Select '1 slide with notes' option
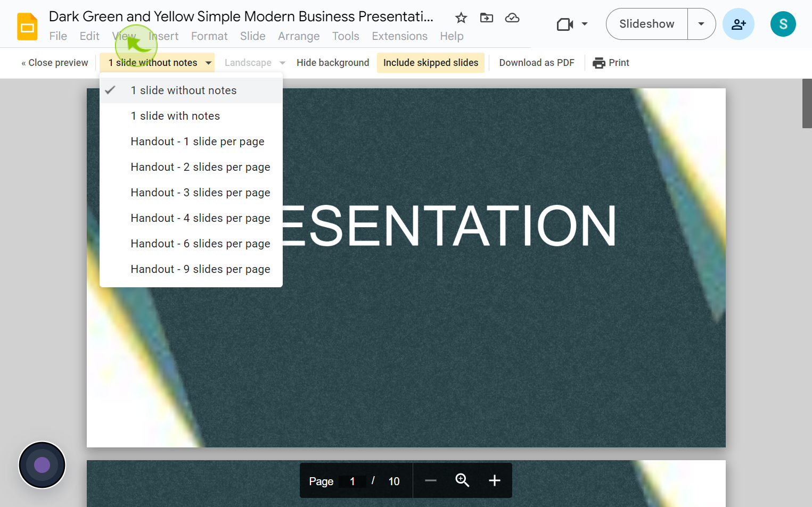The width and height of the screenshot is (812, 507). pos(191,116)
